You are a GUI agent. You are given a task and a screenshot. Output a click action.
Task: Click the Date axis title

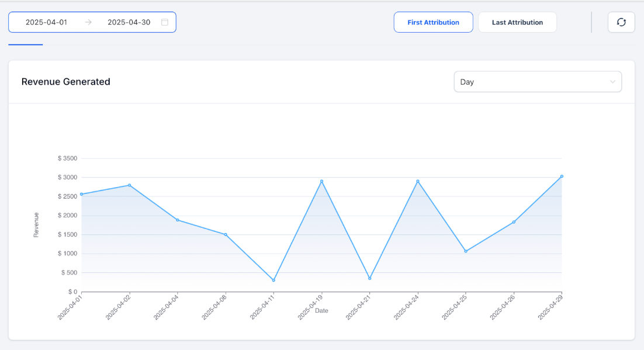[x=321, y=311]
